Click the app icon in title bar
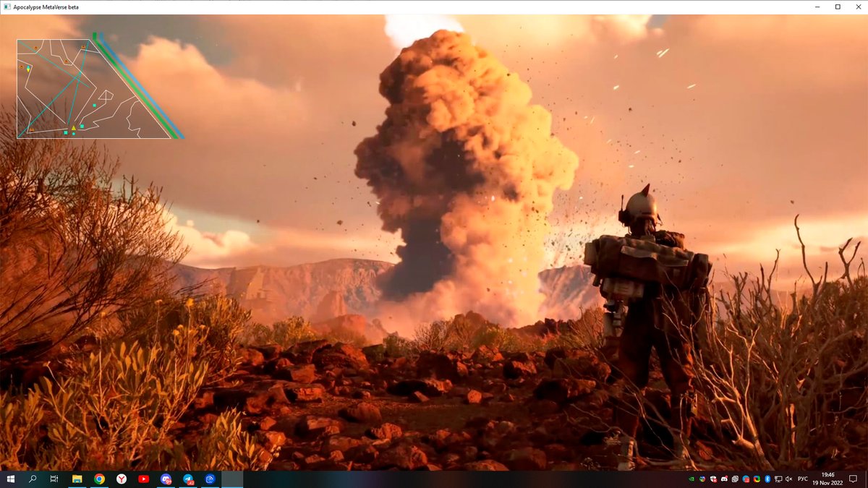Viewport: 868px width, 488px height. [7, 7]
